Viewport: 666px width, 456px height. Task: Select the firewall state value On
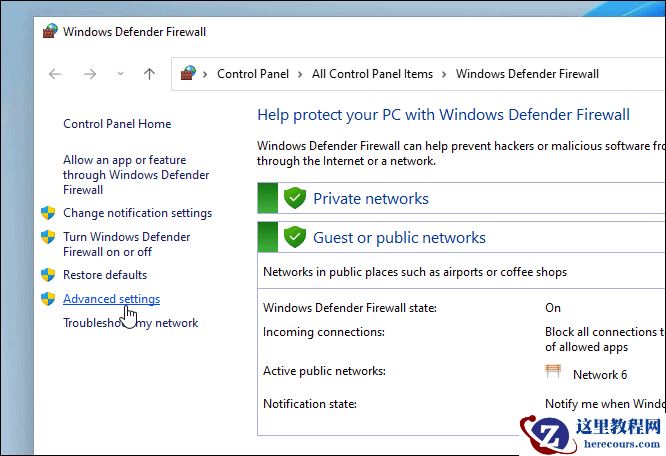553,307
